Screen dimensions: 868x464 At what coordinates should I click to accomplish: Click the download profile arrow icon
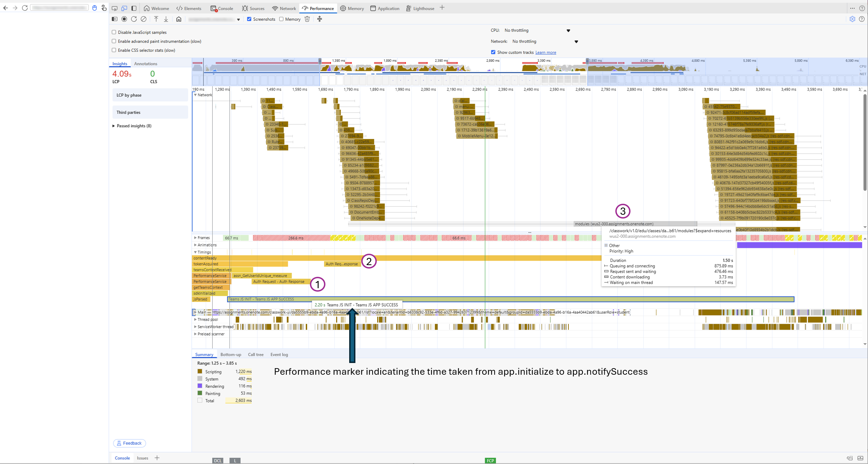pyautogui.click(x=166, y=19)
